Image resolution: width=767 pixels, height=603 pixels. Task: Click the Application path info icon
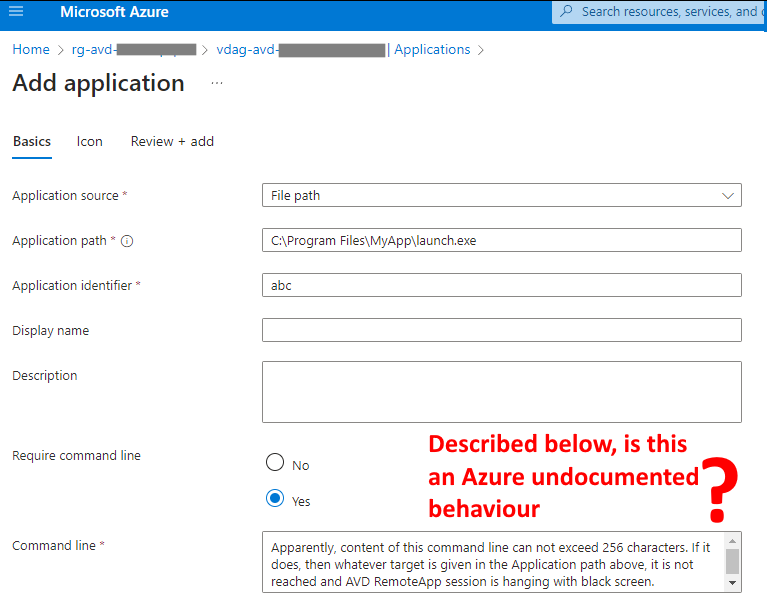pos(127,241)
